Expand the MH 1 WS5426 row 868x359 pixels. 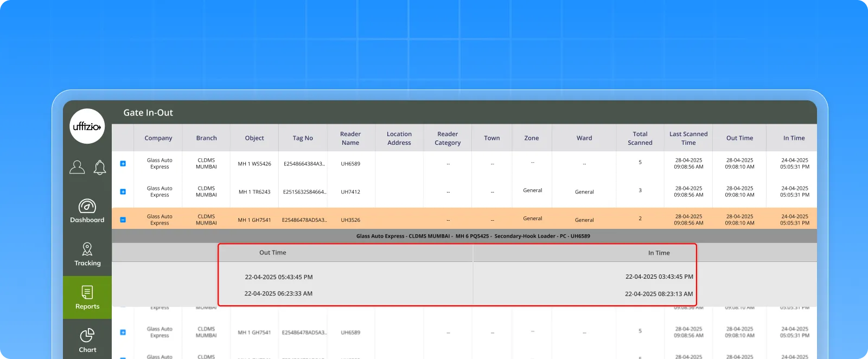123,164
